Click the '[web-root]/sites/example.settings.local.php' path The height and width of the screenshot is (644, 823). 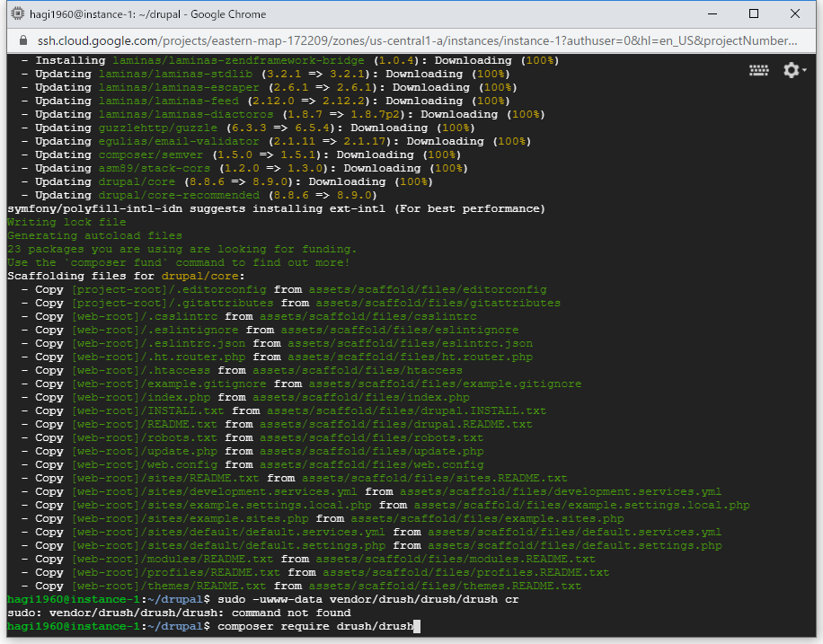pyautogui.click(x=222, y=506)
